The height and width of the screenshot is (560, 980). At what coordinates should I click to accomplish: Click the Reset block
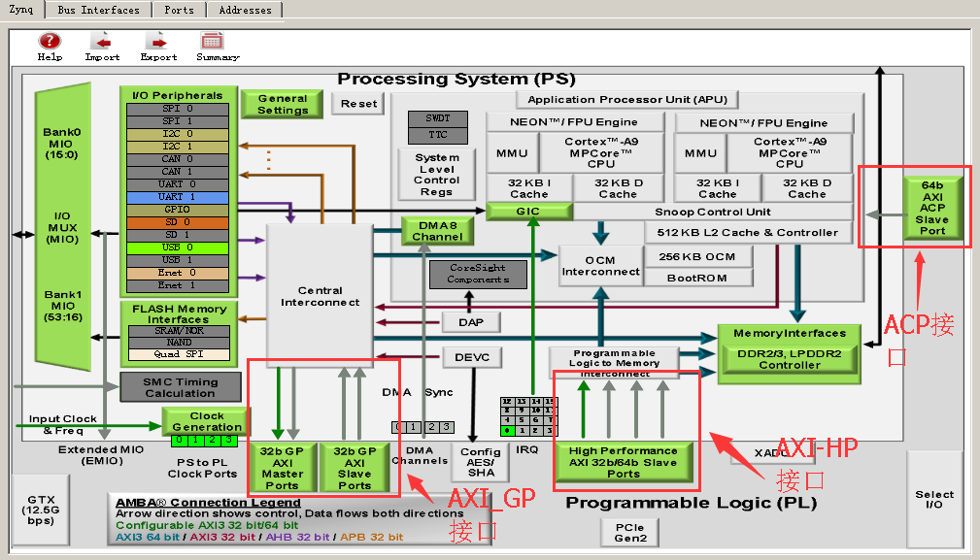coord(358,104)
